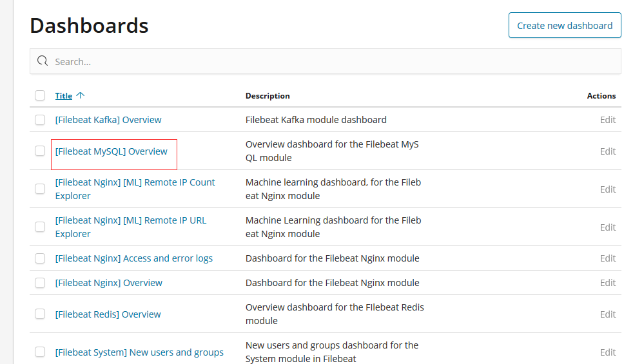Image resolution: width=624 pixels, height=364 pixels.
Task: Check the Filebeat MySQL Overview row
Action: (40, 151)
